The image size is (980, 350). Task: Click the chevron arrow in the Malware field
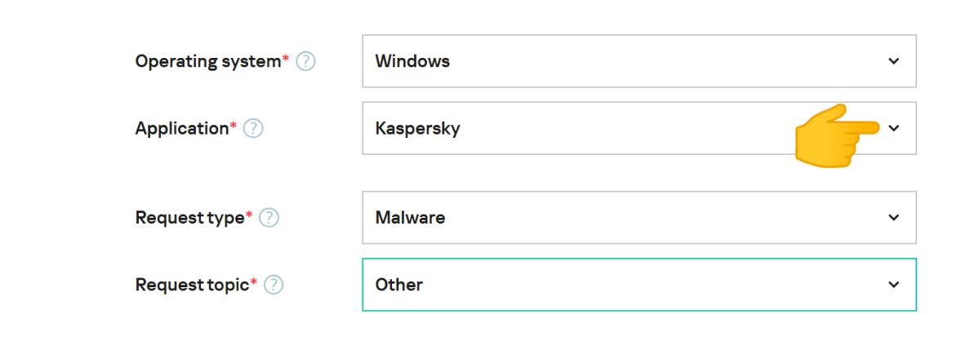[893, 218]
